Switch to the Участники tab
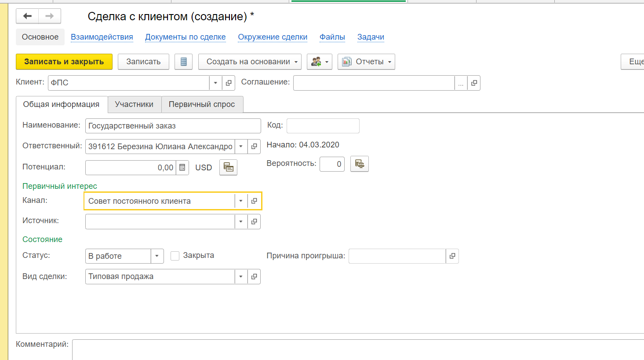The width and height of the screenshot is (644, 360). tap(134, 104)
